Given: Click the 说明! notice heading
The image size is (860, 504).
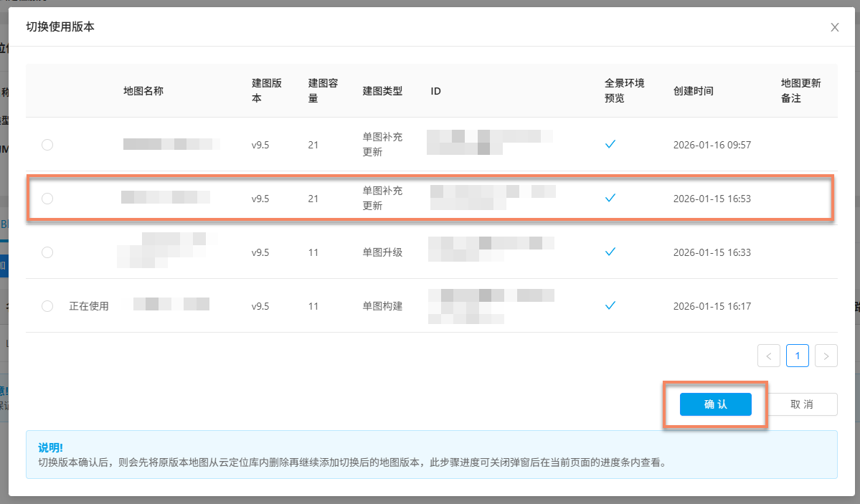Looking at the screenshot, I should [x=50, y=447].
